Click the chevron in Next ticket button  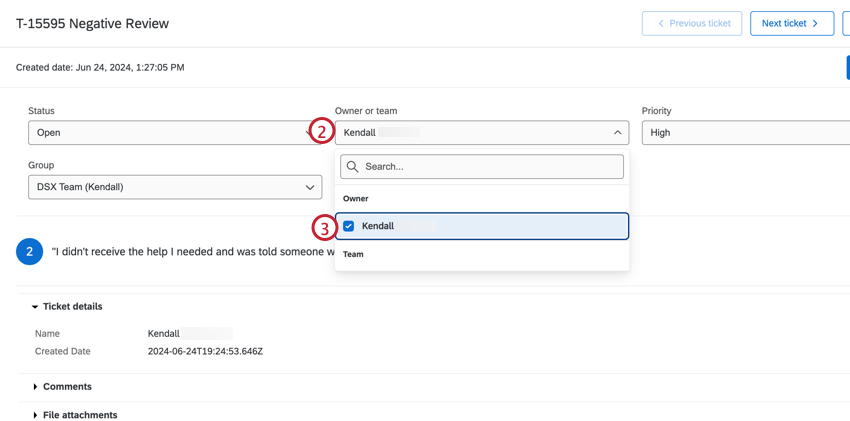click(816, 23)
